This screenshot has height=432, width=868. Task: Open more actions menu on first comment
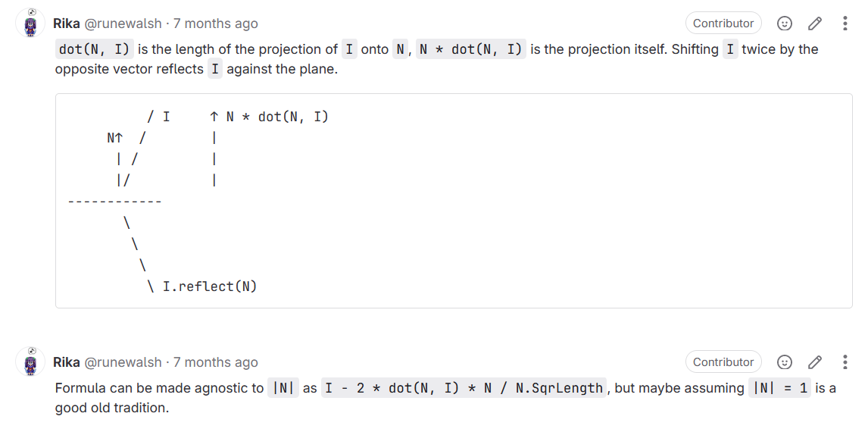845,23
